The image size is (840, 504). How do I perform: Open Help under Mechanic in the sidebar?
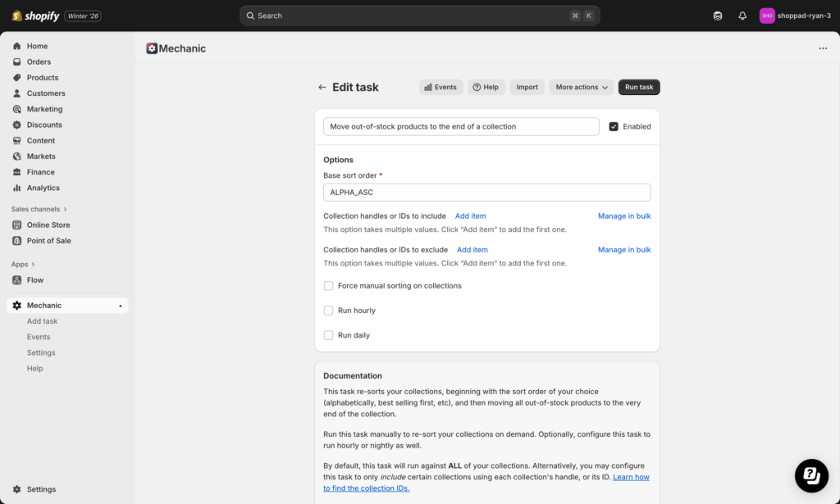pos(34,369)
